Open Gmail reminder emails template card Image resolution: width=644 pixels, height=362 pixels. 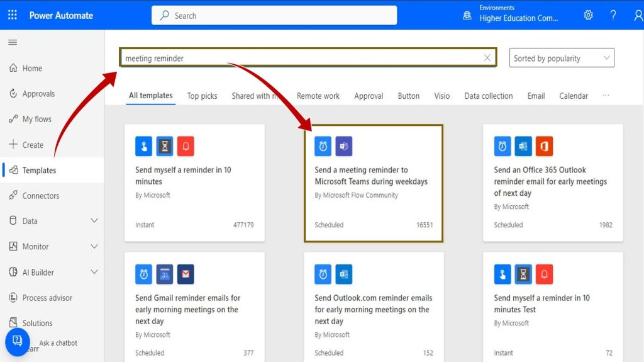click(x=195, y=307)
